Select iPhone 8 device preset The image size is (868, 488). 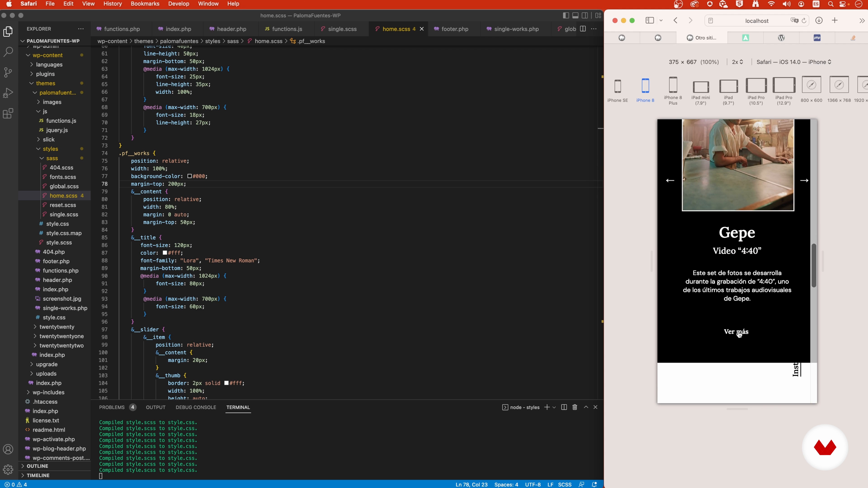click(x=645, y=91)
